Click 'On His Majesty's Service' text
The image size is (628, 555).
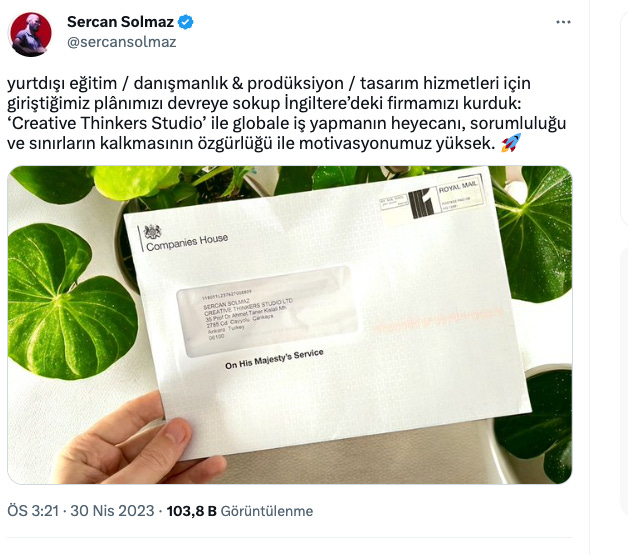click(274, 359)
